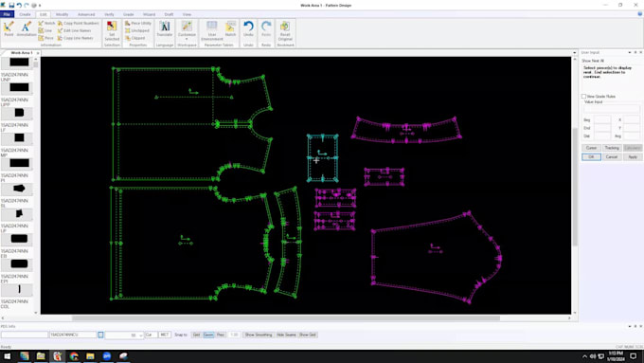Screen dimensions: 644x363
Task: Toggle Show Smoothing
Action: [x=259, y=336]
